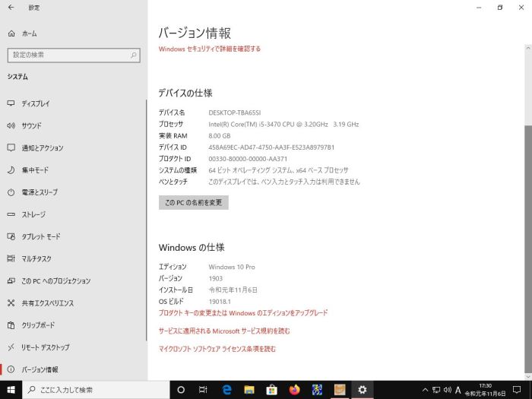Select Multitasking (マルチタスク) in sidebar
Viewport: 532px width, 399px height.
(x=36, y=258)
